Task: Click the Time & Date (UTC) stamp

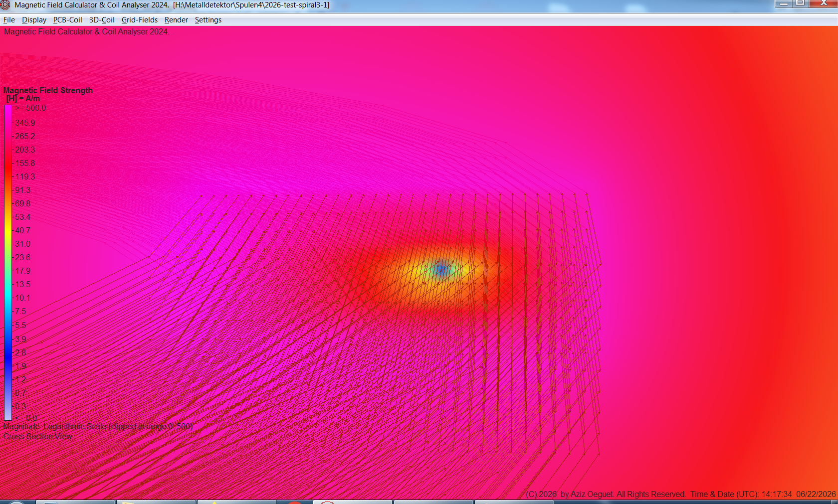Action: (x=763, y=494)
